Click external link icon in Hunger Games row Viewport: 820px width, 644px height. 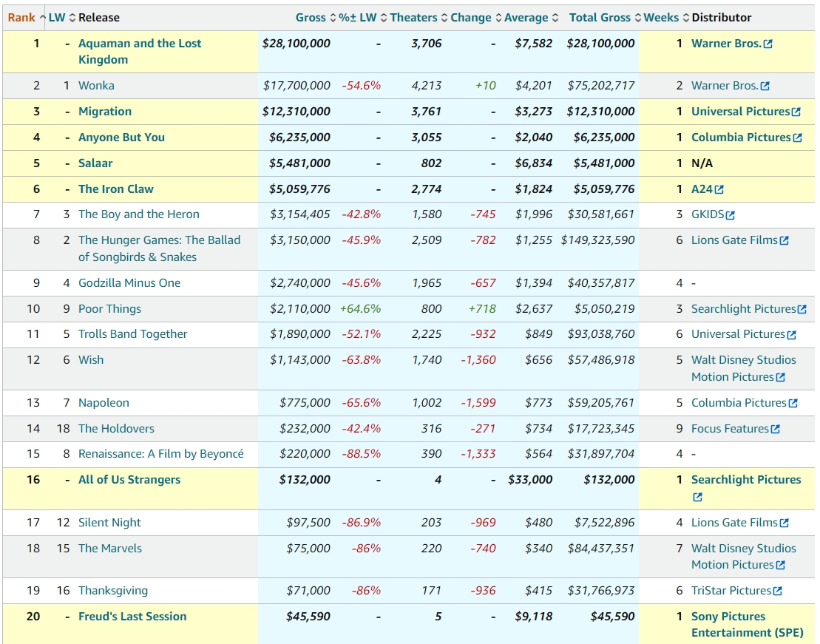click(784, 241)
